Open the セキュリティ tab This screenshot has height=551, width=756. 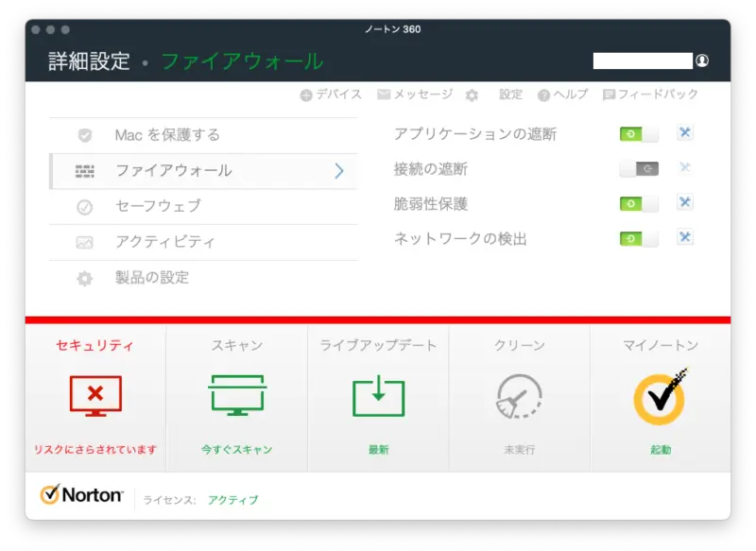[95, 398]
